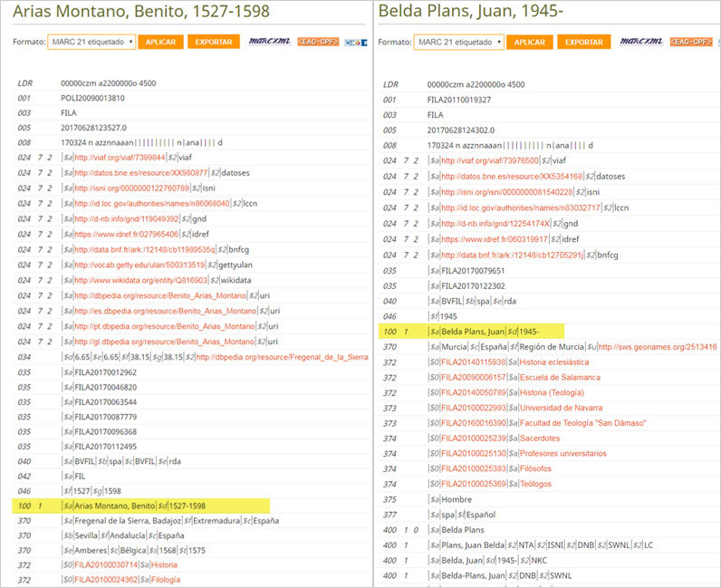Open Facultad de Teología "San Dámaso" link
Viewport: 721px width, 588px height.
coord(583,423)
